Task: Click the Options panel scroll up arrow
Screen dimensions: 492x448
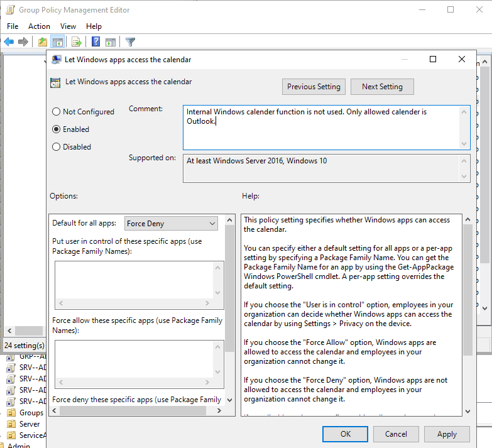Action: (230, 220)
